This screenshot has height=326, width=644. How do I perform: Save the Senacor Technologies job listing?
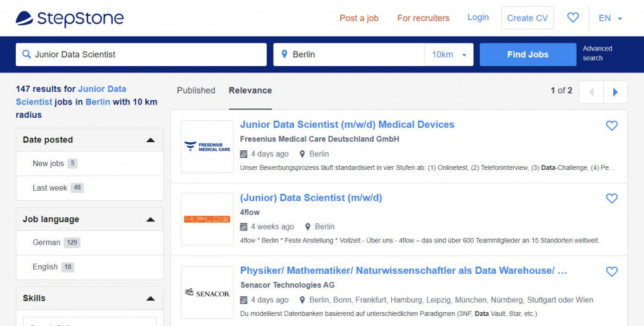pos(611,272)
